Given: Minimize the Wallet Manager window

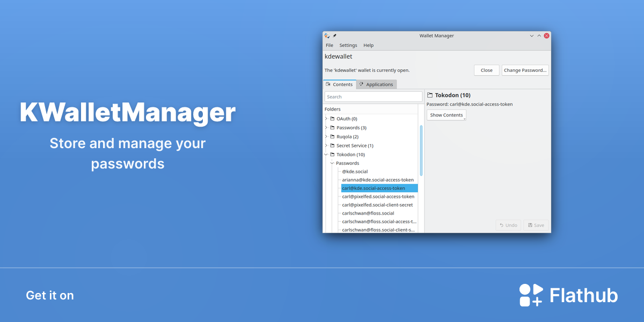Looking at the screenshot, I should point(532,35).
